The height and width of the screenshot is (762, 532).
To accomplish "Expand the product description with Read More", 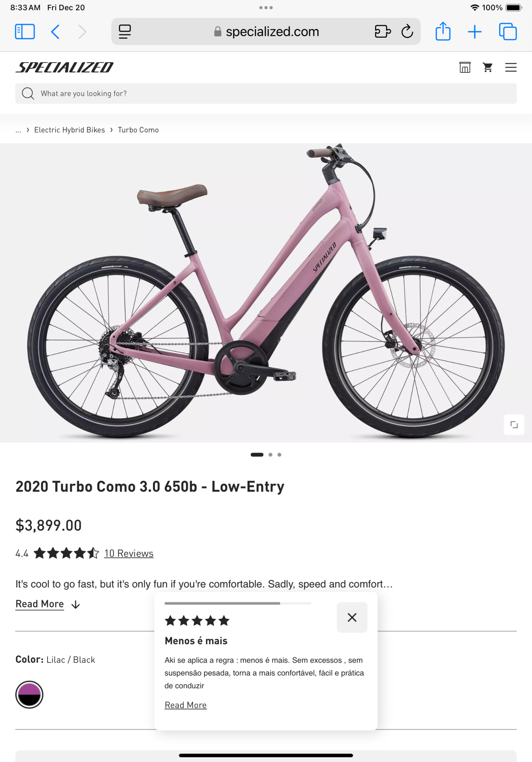I will click(39, 604).
